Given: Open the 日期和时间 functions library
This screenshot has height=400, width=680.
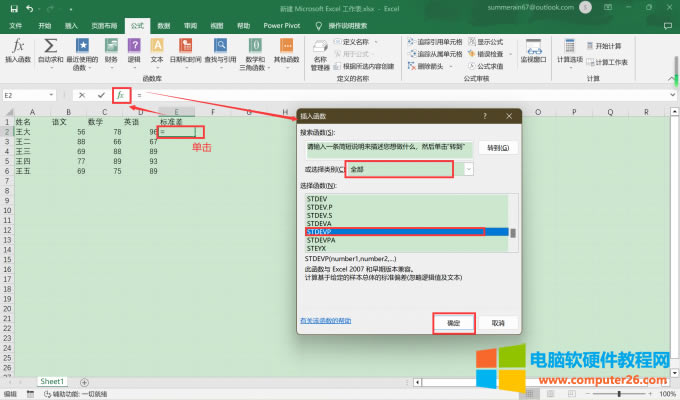Looking at the screenshot, I should [186, 50].
